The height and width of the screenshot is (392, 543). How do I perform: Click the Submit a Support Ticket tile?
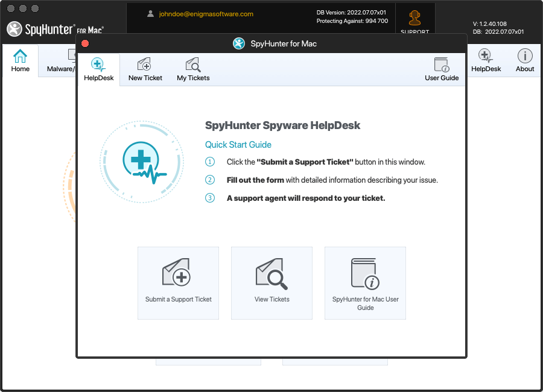point(178,282)
